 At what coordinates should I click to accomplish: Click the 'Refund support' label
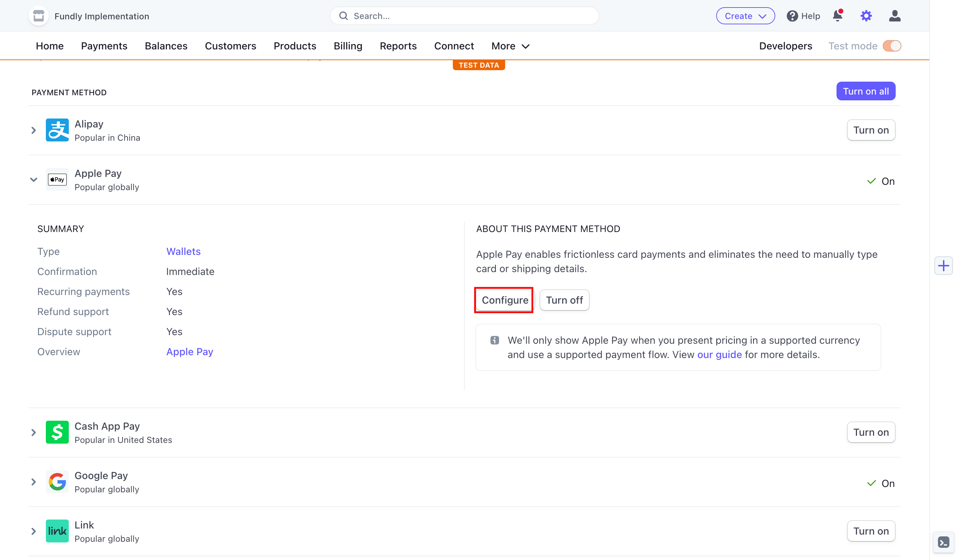[73, 312]
